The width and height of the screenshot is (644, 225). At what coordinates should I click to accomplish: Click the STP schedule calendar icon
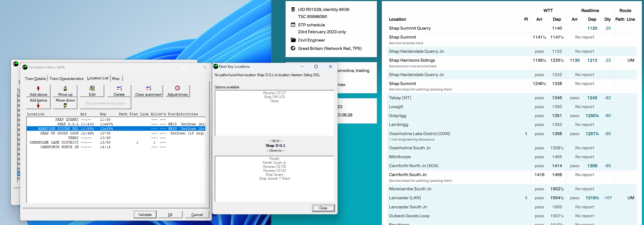coord(293,25)
